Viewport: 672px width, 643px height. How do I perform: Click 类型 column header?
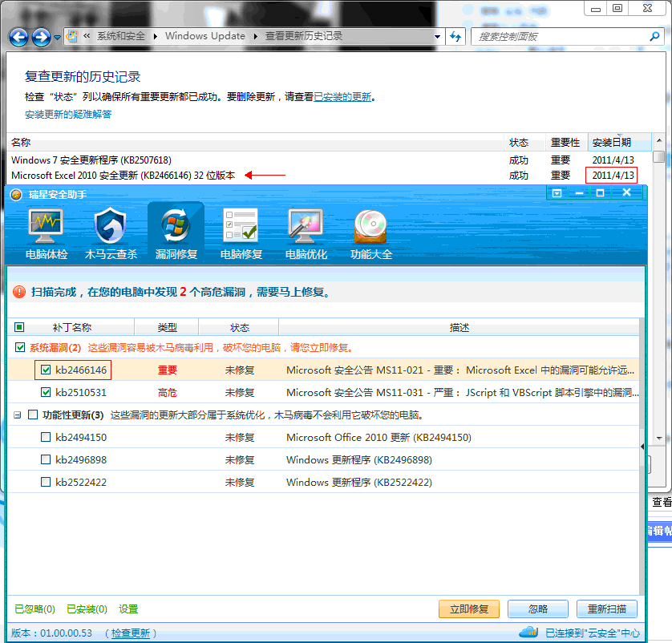(x=167, y=328)
